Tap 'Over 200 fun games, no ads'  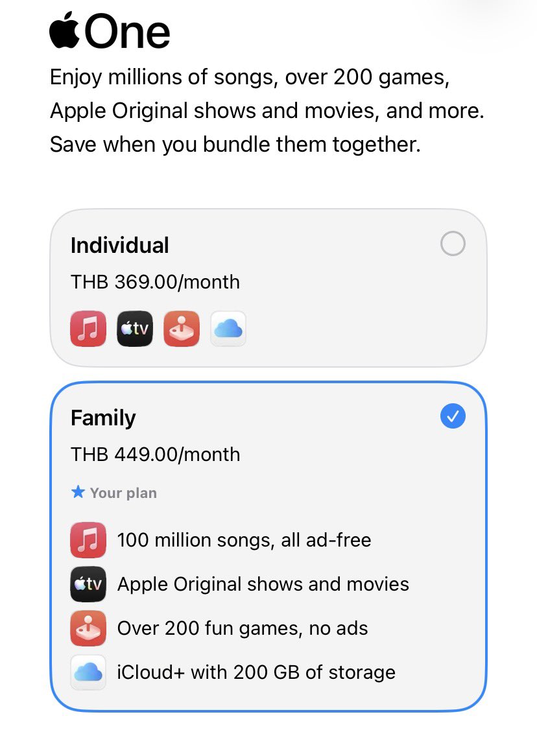pos(242,628)
